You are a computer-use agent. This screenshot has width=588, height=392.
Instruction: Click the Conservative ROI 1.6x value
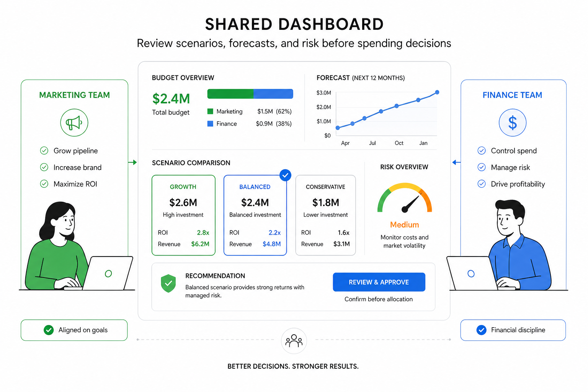click(x=343, y=232)
